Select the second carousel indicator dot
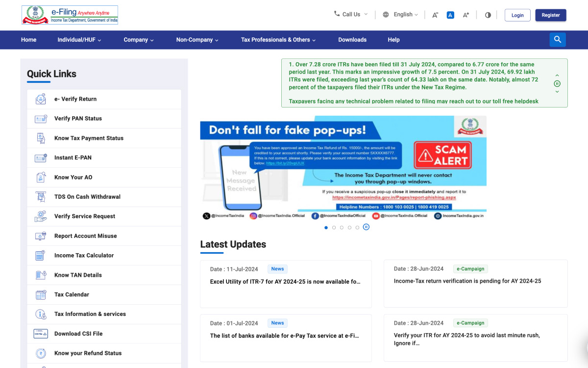Image resolution: width=588 pixels, height=368 pixels. click(334, 227)
